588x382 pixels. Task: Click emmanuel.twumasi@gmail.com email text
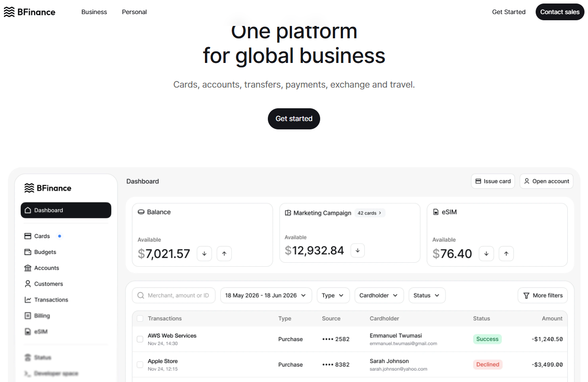pyautogui.click(x=403, y=343)
